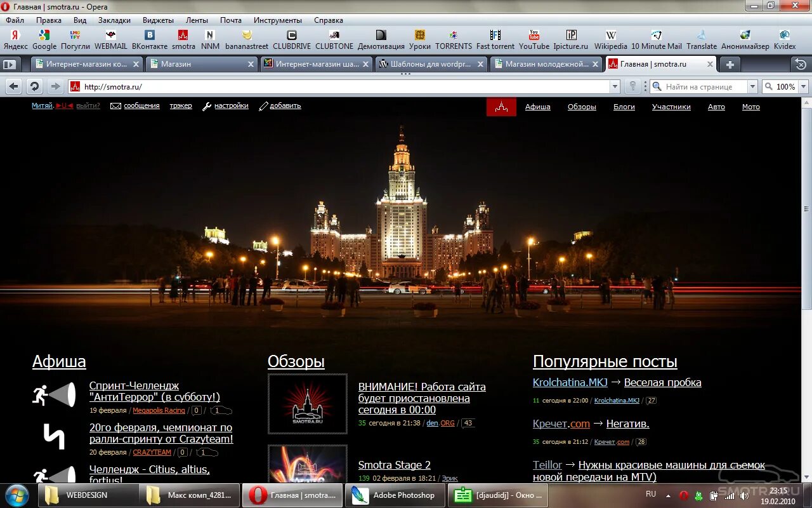Open the CLUBTONE bookmark icon
The image size is (812, 508).
pyautogui.click(x=334, y=35)
